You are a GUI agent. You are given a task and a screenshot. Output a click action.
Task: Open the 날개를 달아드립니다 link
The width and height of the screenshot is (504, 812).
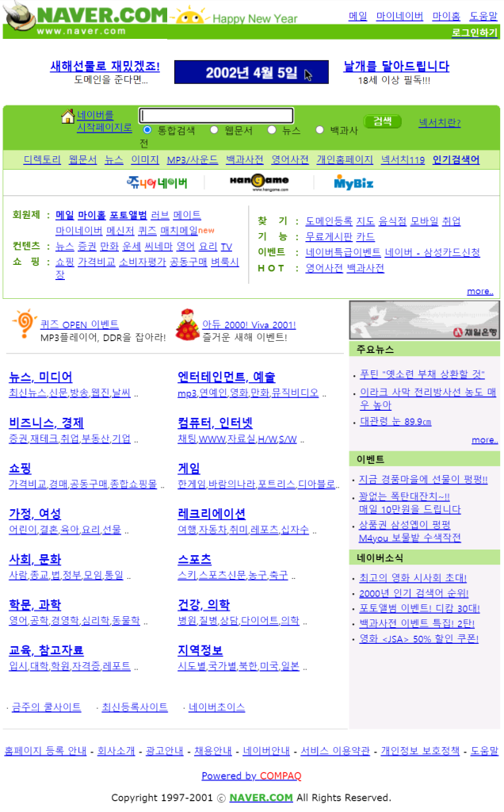pos(396,67)
